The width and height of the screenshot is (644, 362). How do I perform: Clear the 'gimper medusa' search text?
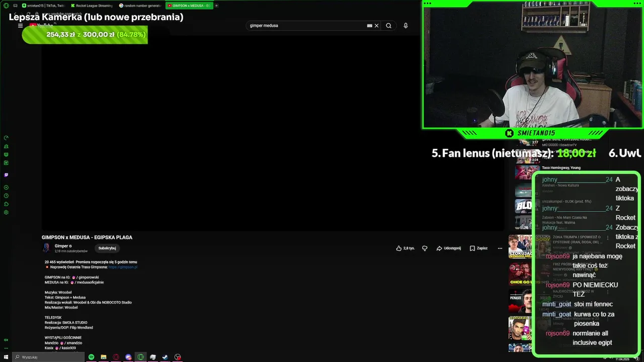(x=376, y=26)
